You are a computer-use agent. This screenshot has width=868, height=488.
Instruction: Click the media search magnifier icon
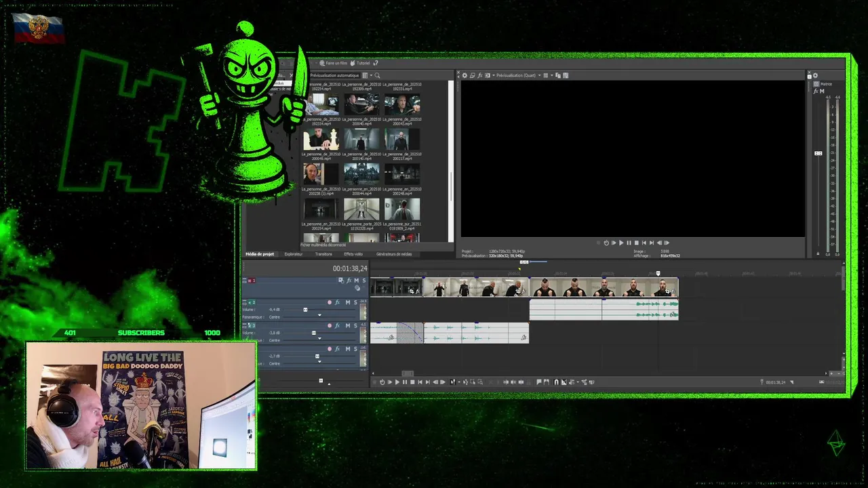click(377, 75)
